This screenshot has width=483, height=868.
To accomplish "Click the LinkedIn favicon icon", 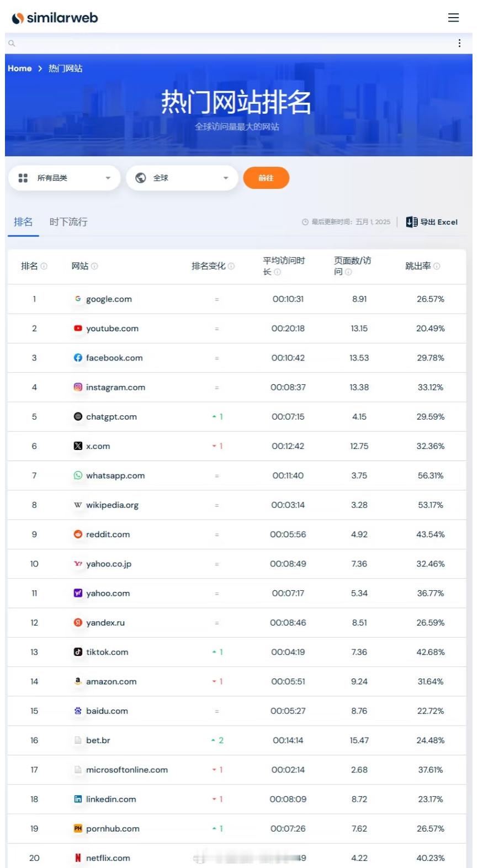I will pos(78,799).
